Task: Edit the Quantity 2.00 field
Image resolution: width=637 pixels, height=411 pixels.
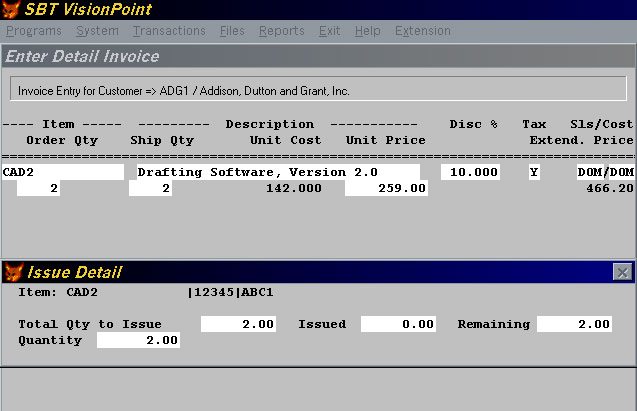Action: (139, 340)
